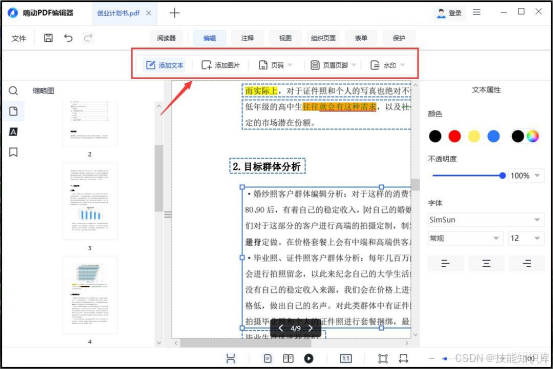This screenshot has height=369, width=553.
Task: Switch to the 阅读器 tab
Action: pos(166,38)
